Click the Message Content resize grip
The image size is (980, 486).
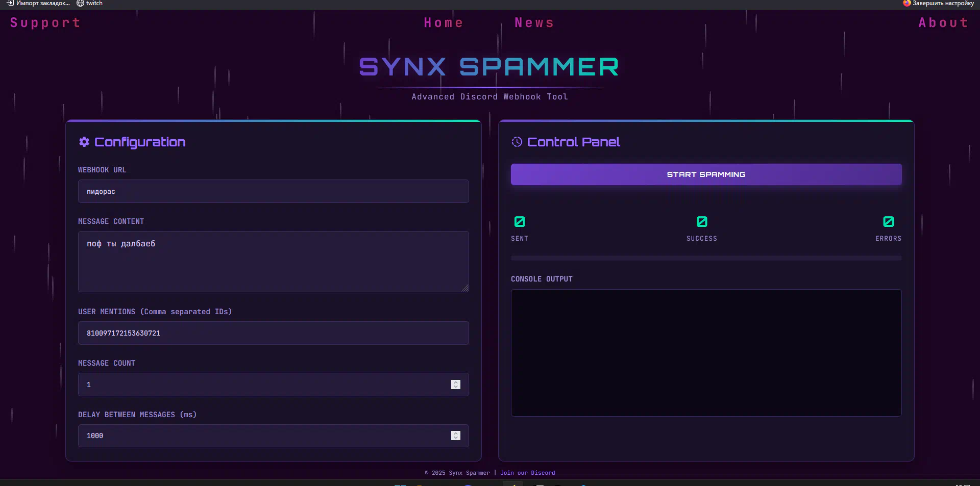pos(465,288)
